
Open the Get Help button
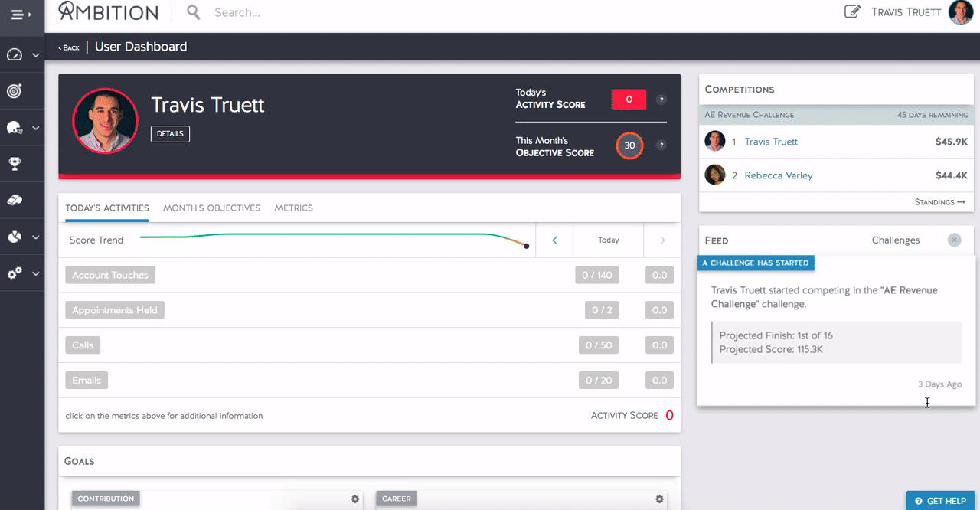(940, 501)
